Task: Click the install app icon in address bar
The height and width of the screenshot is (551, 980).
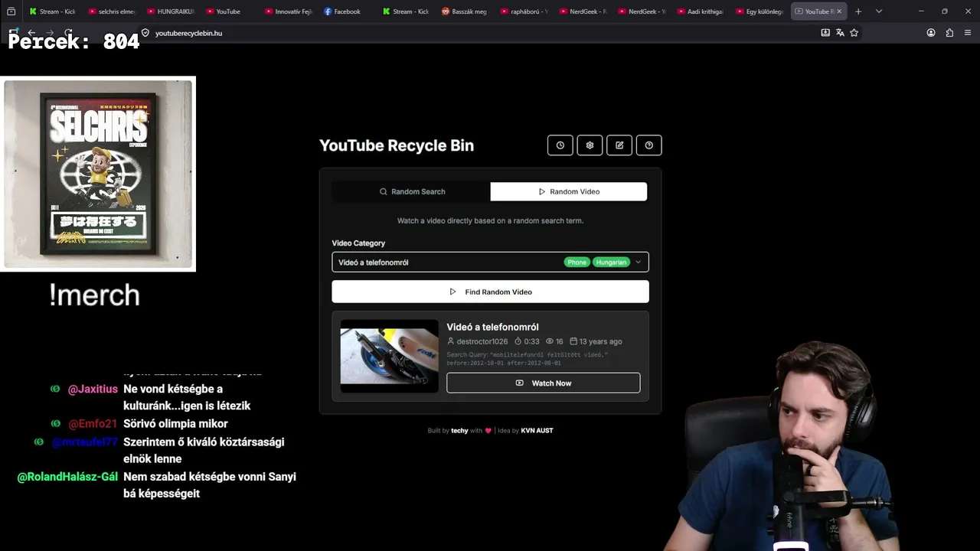Action: (x=825, y=33)
